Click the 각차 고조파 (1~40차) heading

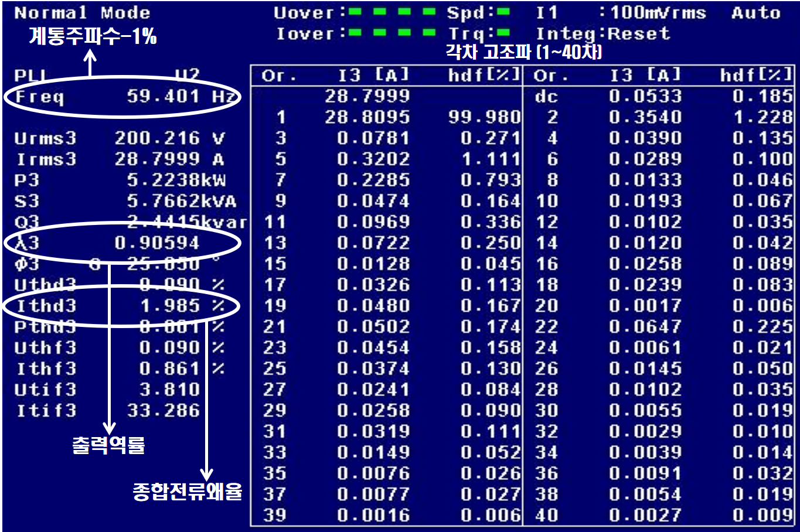point(523,53)
